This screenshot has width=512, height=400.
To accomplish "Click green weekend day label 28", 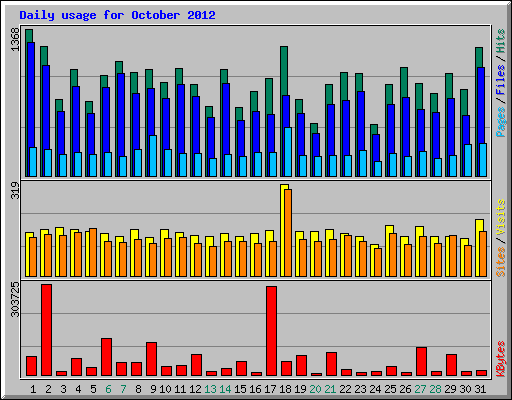I will click(x=435, y=389).
